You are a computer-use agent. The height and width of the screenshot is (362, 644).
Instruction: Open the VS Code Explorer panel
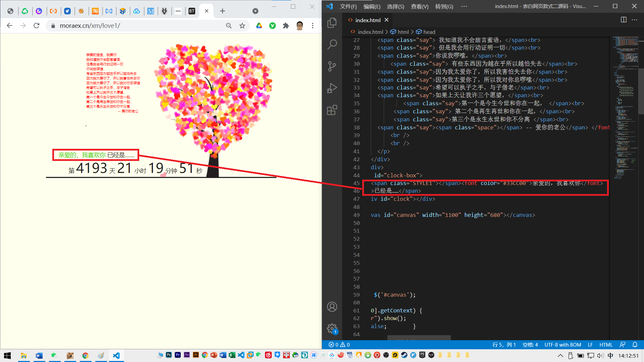click(332, 22)
